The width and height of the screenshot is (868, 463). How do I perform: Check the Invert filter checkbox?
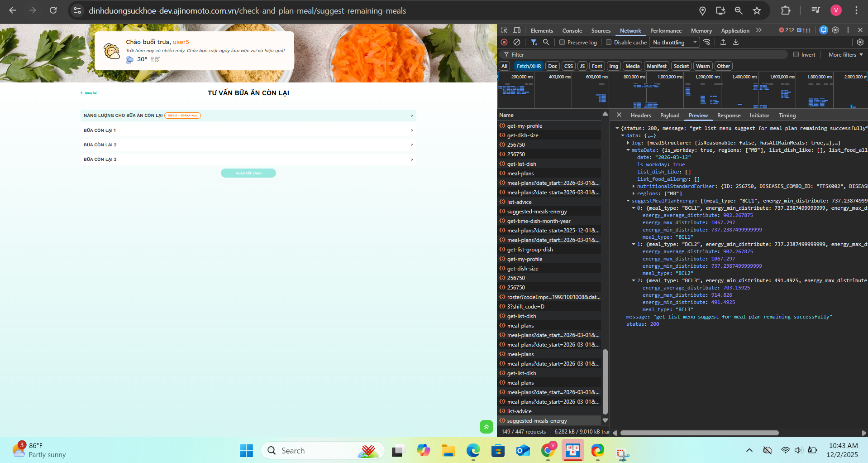pos(796,54)
